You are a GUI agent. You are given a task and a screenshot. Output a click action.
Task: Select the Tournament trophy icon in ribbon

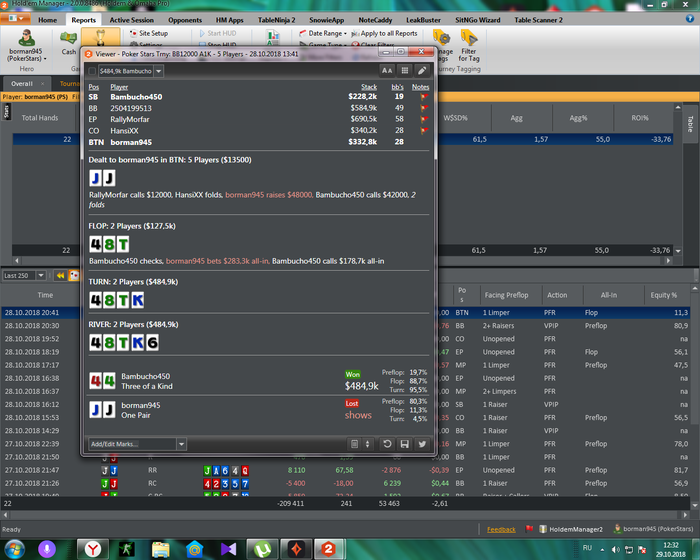100,37
